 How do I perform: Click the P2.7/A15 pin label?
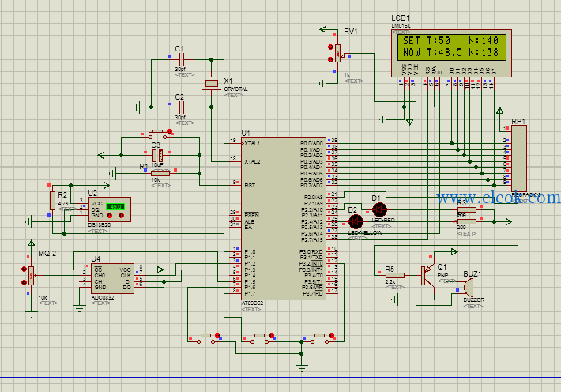(312, 239)
